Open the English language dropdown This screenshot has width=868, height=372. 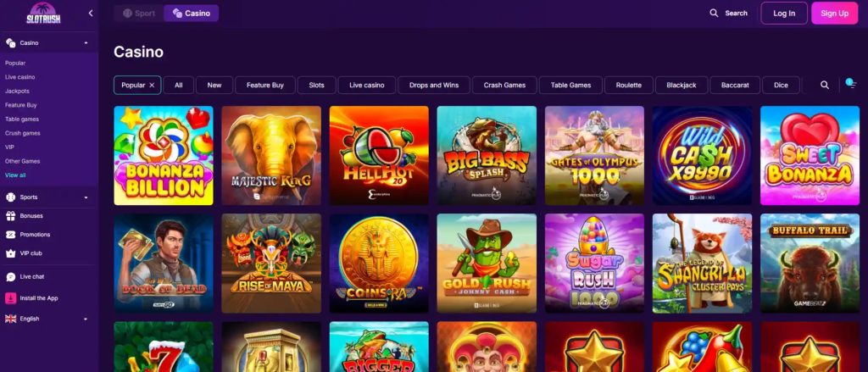(48, 319)
